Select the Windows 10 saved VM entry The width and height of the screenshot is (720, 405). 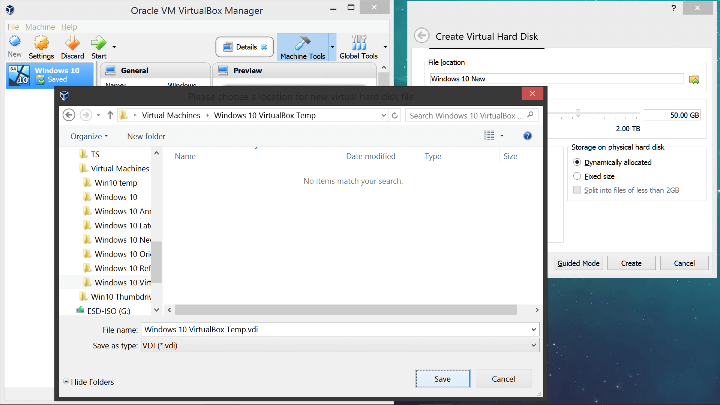[x=50, y=75]
